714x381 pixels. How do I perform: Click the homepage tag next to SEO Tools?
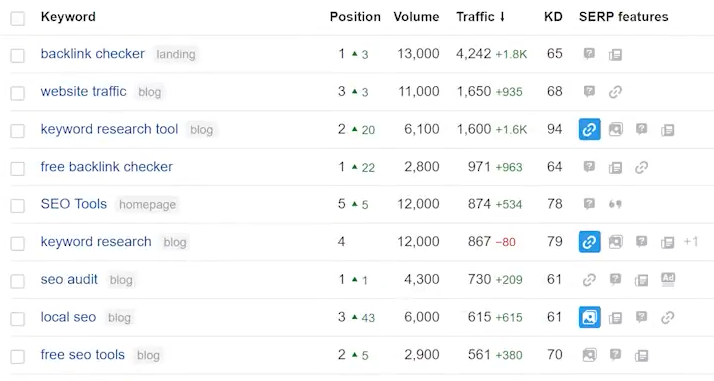click(147, 205)
